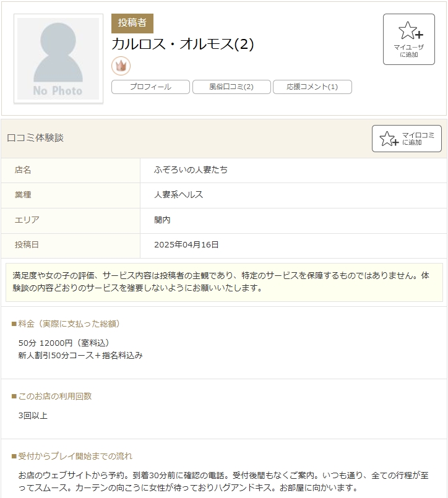Screen dimensions: 448x498
Task: Select the area value 関内
Action: click(x=162, y=220)
